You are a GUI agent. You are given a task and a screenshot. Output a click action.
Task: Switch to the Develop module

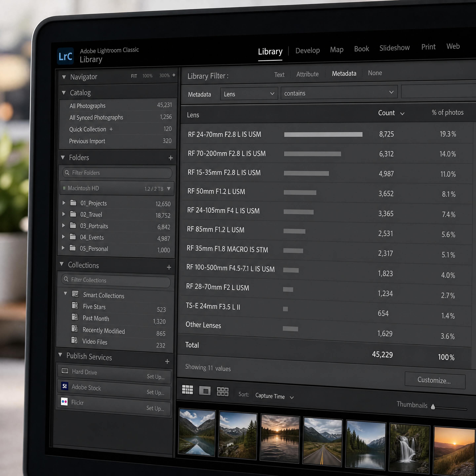pos(307,51)
